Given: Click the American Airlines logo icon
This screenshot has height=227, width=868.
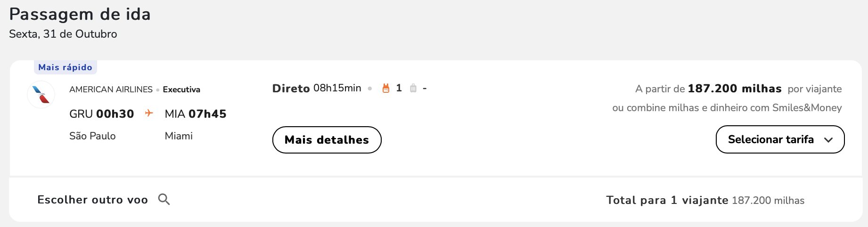Looking at the screenshot, I should coord(41,95).
